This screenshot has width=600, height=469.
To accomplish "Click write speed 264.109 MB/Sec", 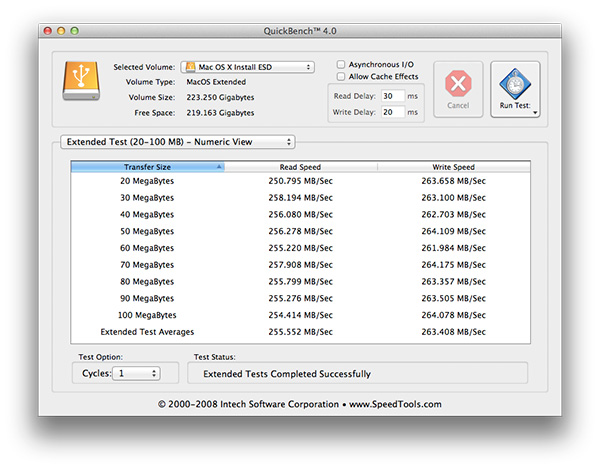I will point(453,231).
